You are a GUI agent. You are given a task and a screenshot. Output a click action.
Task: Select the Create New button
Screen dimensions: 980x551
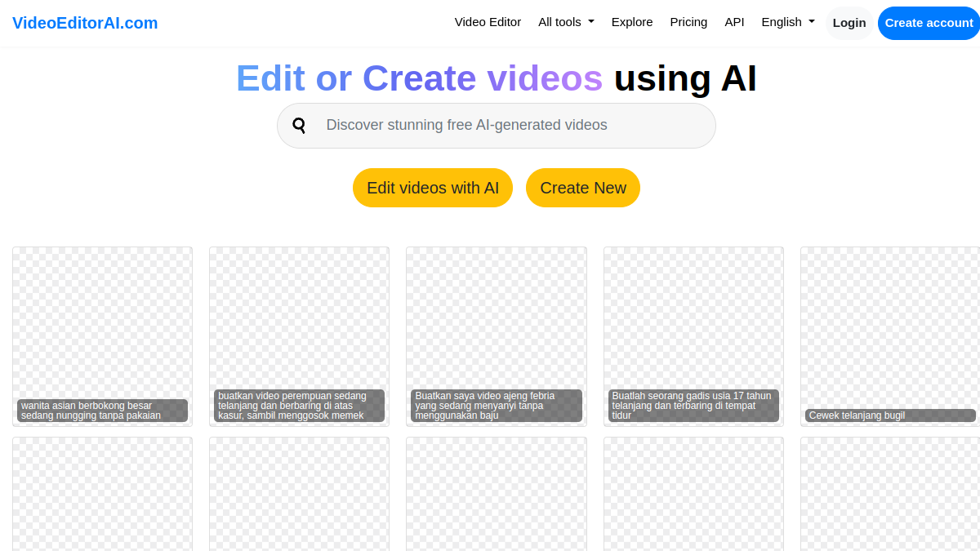pyautogui.click(x=583, y=188)
